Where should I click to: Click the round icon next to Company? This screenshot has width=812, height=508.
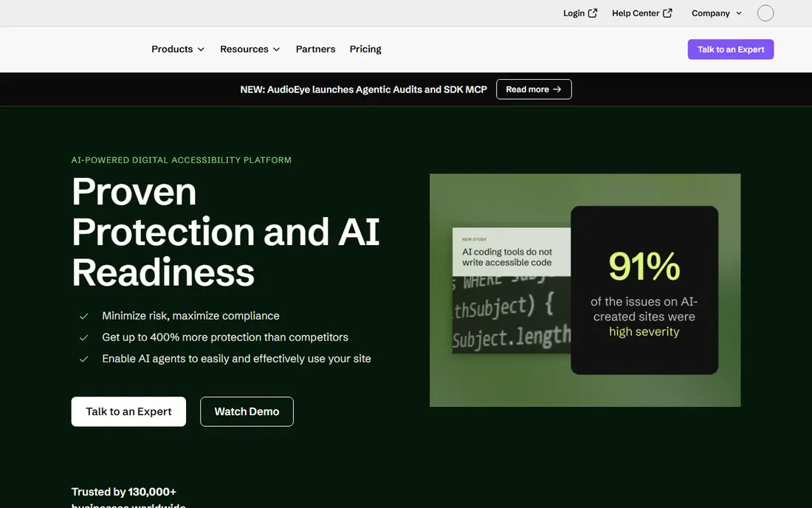pyautogui.click(x=765, y=13)
